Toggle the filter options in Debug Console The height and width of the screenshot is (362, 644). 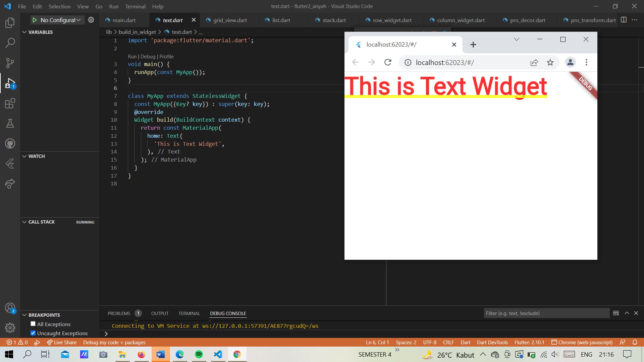pyautogui.click(x=616, y=313)
